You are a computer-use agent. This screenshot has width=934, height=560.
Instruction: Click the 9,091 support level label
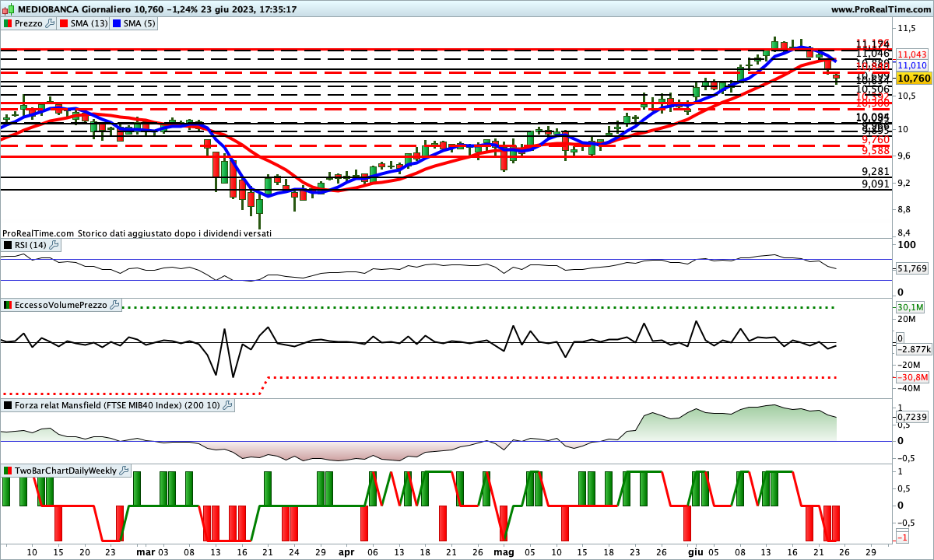click(x=876, y=184)
